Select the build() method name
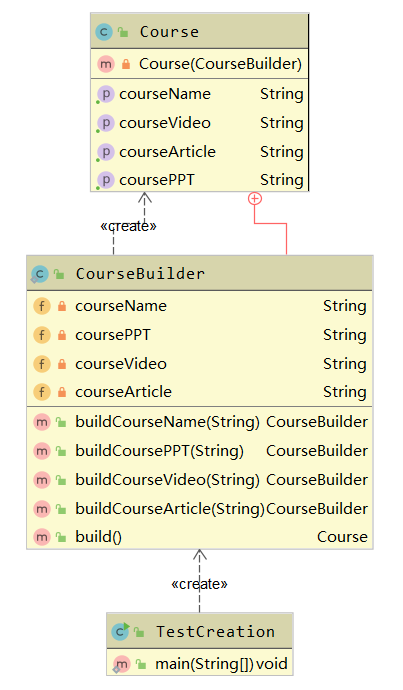The height and width of the screenshot is (690, 403). (99, 537)
